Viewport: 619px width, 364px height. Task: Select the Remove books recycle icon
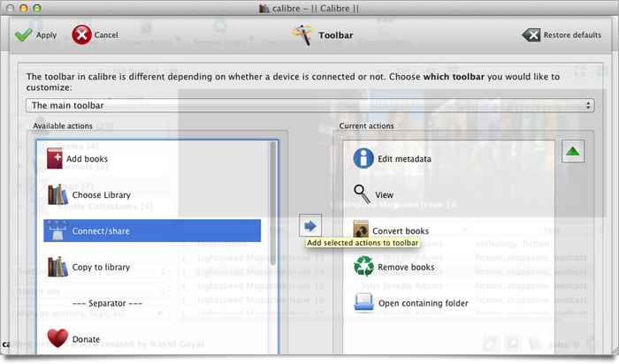[363, 266]
